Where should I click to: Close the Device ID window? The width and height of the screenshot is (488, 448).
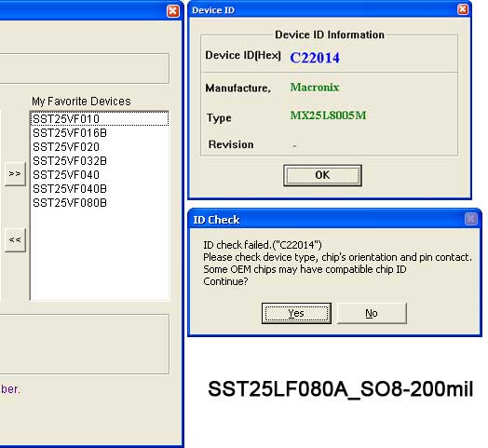(463, 9)
